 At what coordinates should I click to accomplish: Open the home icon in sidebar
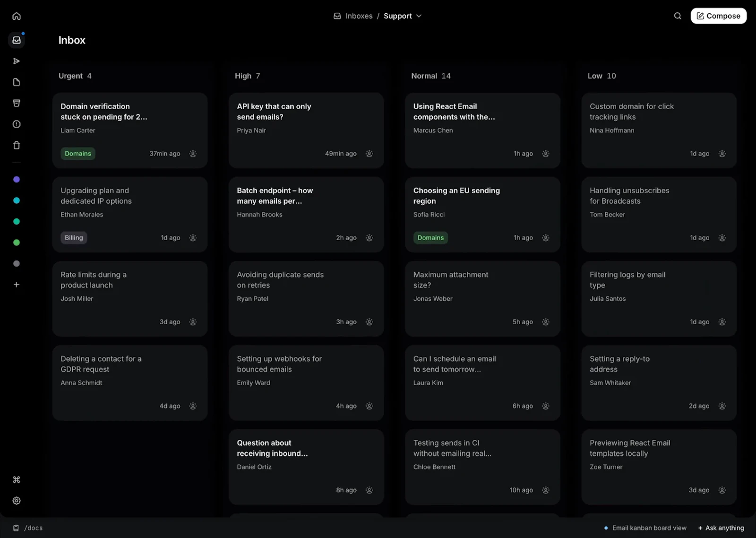[17, 16]
